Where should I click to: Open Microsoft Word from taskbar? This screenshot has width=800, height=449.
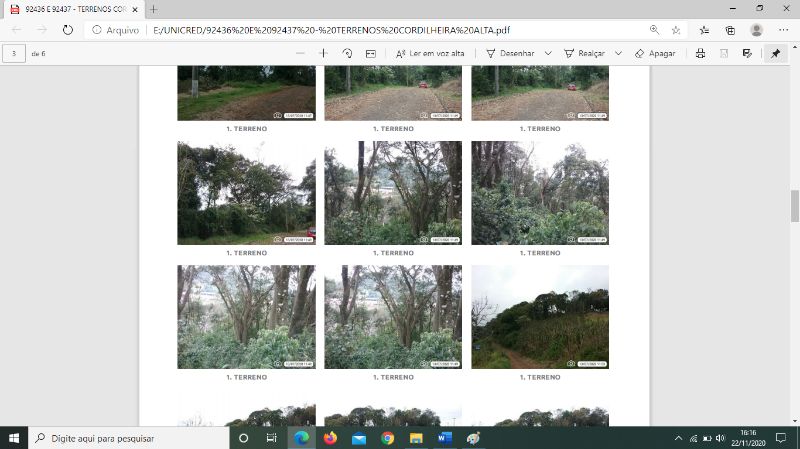[x=444, y=438]
